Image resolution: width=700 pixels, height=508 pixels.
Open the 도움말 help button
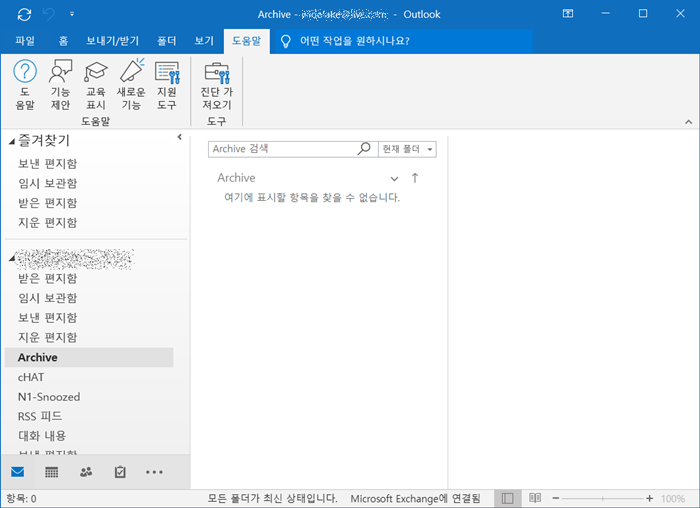coord(25,85)
